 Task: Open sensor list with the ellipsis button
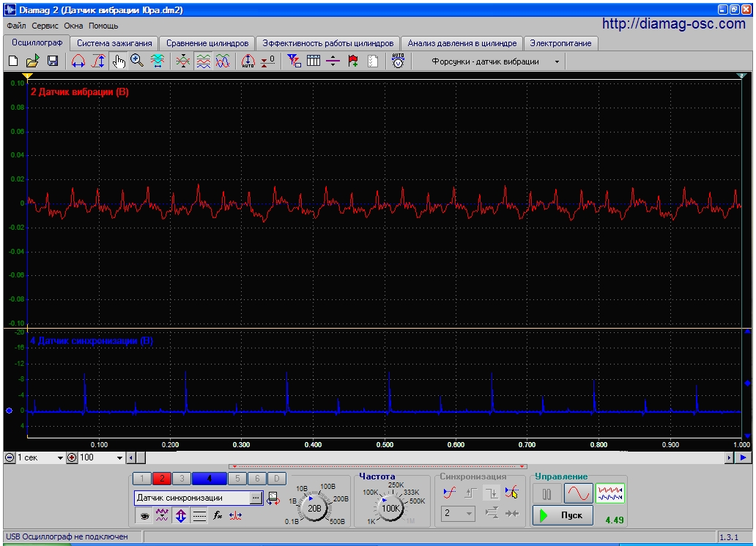point(256,498)
